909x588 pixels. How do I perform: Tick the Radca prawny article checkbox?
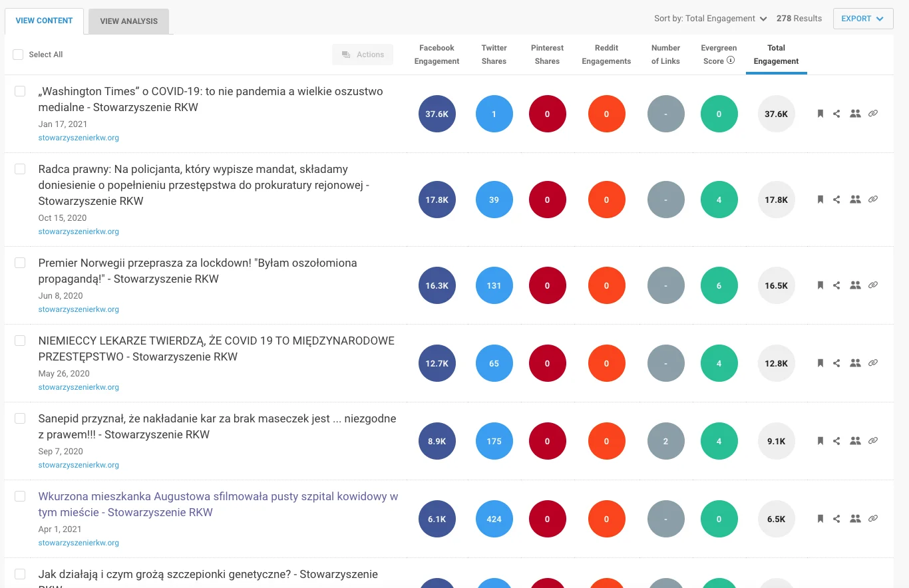[x=20, y=169]
